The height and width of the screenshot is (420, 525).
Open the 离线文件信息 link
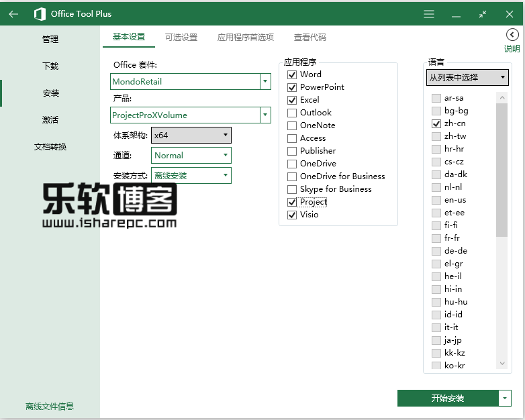click(50, 407)
